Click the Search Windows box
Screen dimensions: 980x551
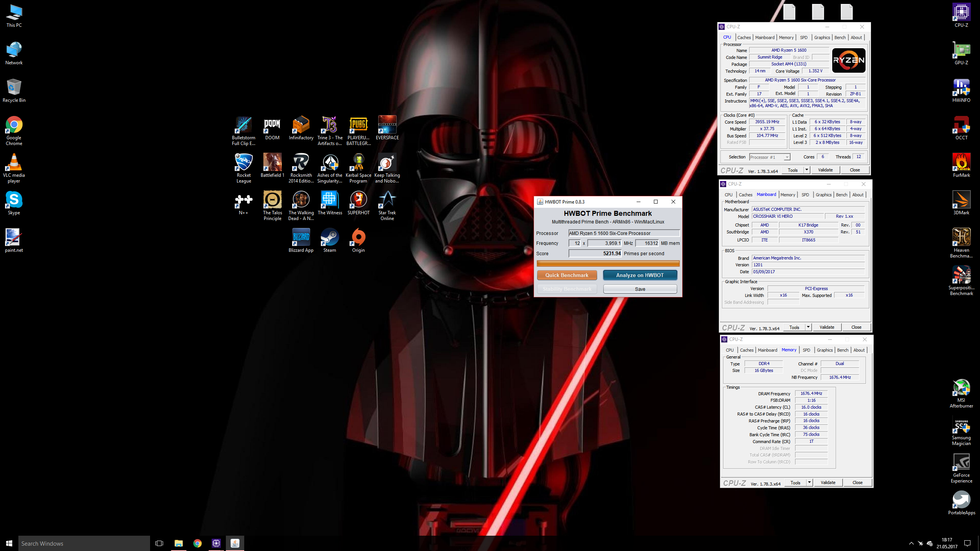coord(84,543)
